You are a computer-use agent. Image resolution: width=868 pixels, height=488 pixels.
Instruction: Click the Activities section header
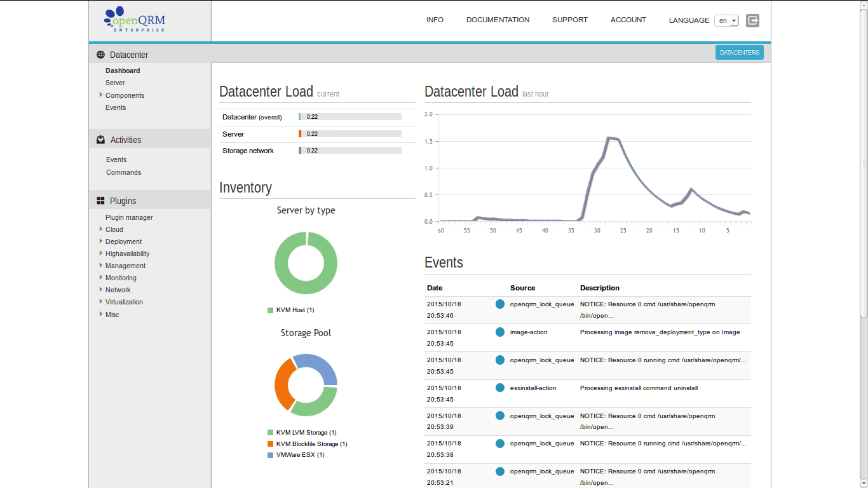point(150,140)
